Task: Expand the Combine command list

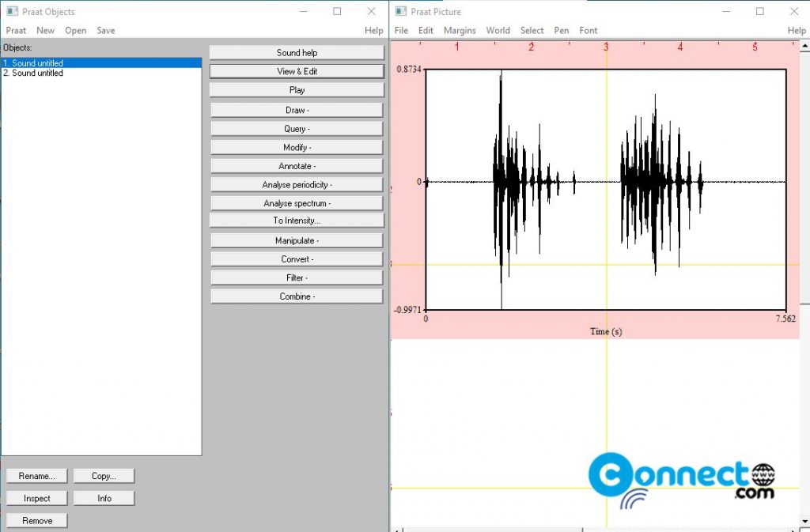Action: pyautogui.click(x=297, y=296)
